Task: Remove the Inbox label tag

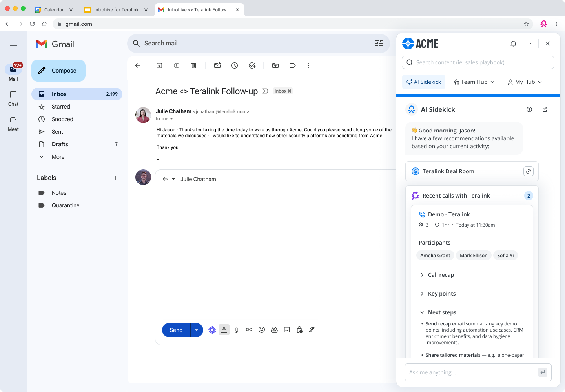Action: pyautogui.click(x=290, y=91)
